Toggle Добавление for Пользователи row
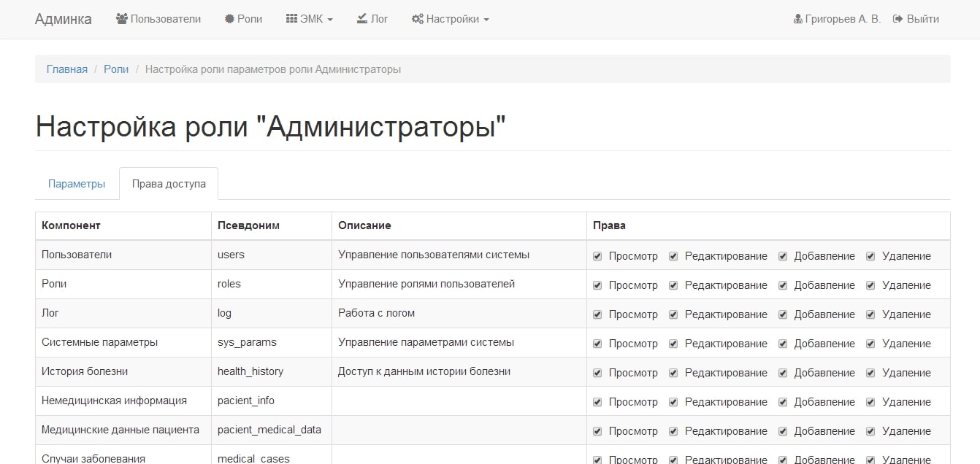The image size is (980, 464). (x=783, y=256)
